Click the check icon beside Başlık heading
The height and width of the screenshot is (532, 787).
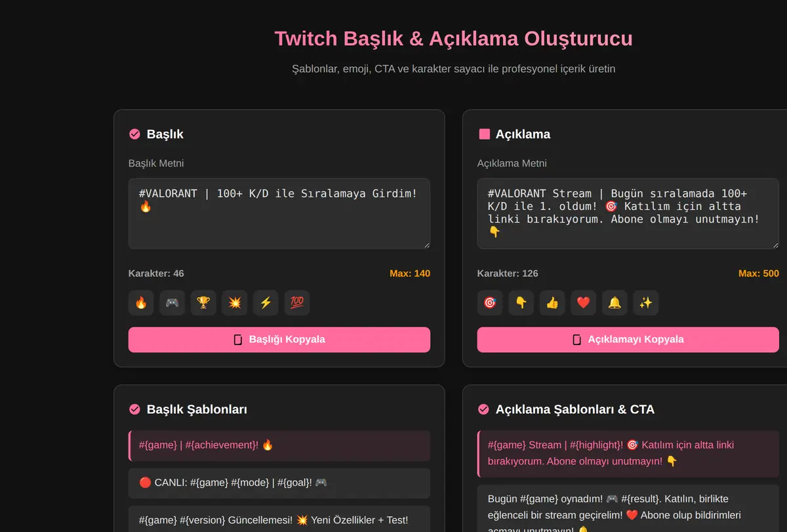(134, 134)
